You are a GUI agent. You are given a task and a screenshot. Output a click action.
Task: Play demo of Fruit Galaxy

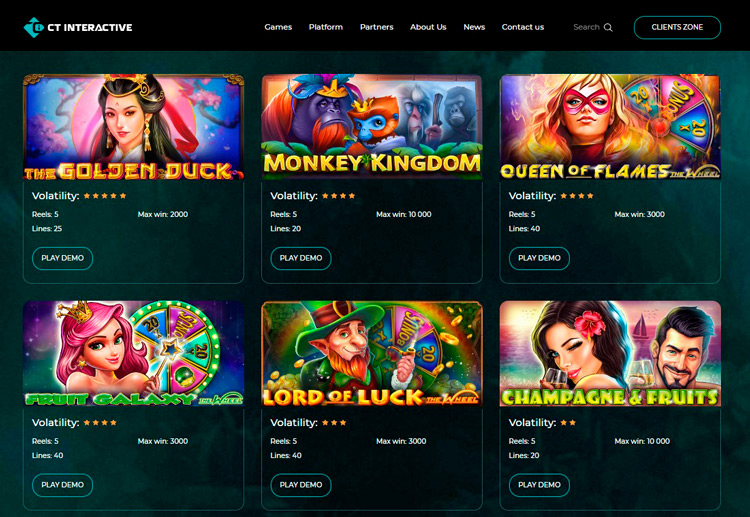pyautogui.click(x=62, y=485)
